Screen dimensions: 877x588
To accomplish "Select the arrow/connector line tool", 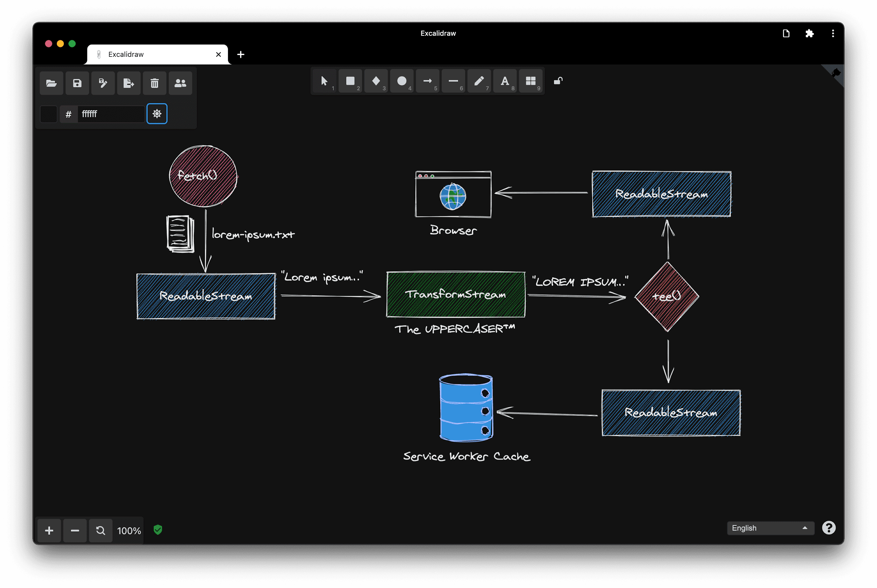I will [427, 80].
